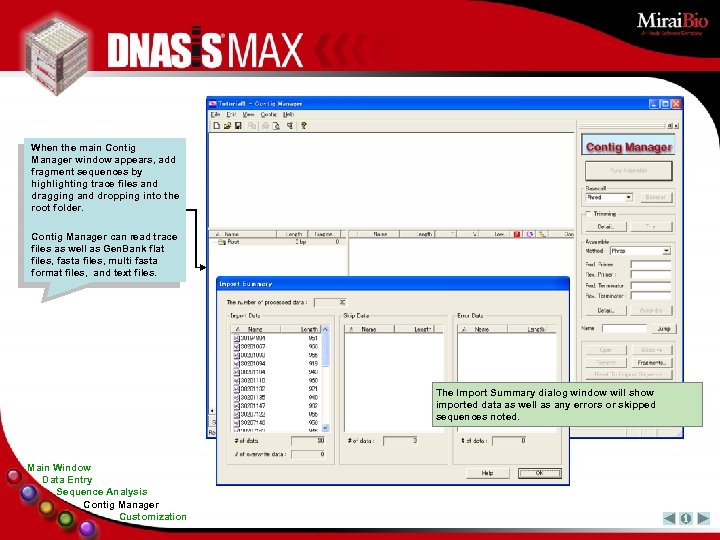Click the Basecall button

coord(655,197)
